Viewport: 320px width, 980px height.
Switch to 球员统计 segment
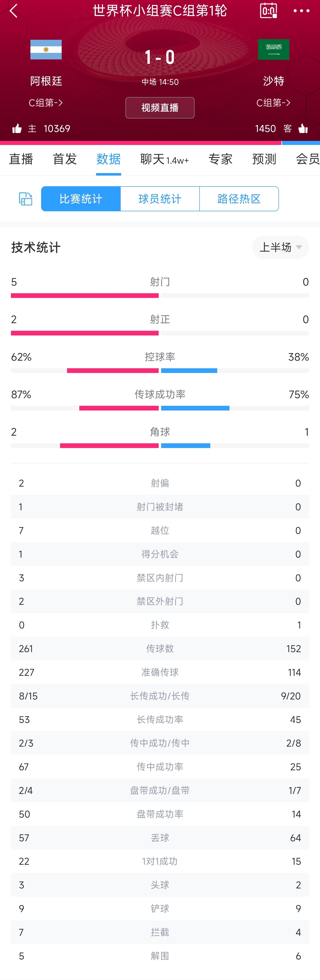click(160, 199)
